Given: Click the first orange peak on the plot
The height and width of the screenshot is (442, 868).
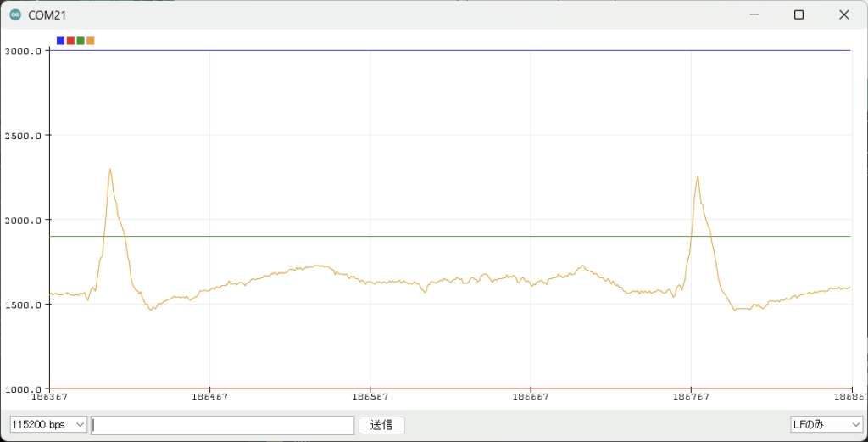Looking at the screenshot, I should [x=110, y=170].
